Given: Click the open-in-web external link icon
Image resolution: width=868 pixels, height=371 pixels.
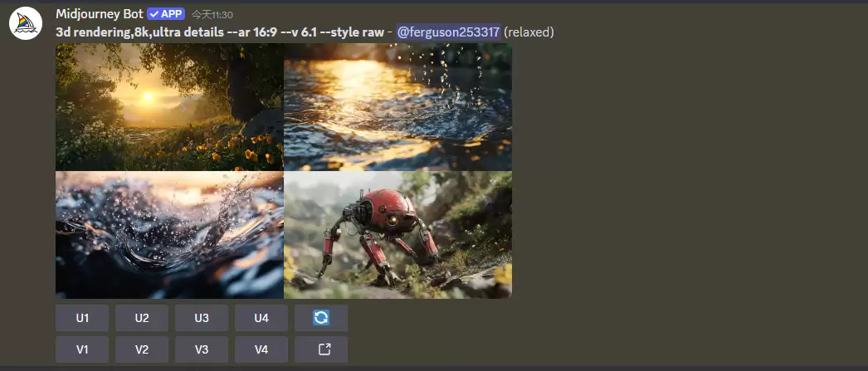Looking at the screenshot, I should (x=320, y=349).
